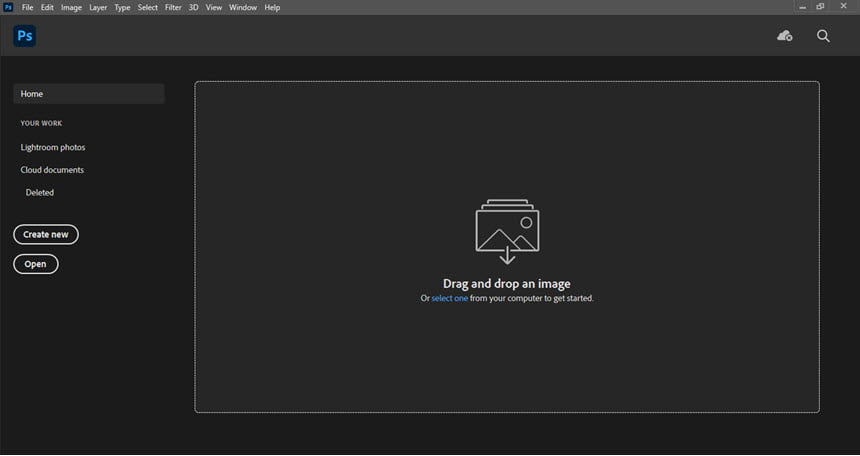Open Cloud documents in sidebar
Image resolution: width=860 pixels, height=456 pixels.
52,170
